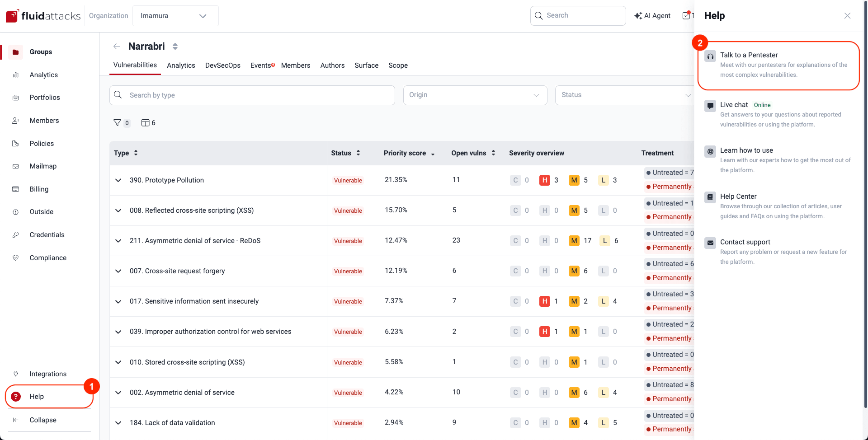Close the Help panel
The width and height of the screenshot is (868, 440).
pyautogui.click(x=847, y=16)
